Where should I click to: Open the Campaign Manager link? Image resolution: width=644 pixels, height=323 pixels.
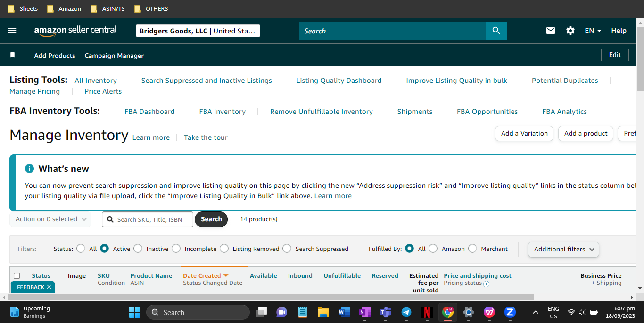coord(114,56)
